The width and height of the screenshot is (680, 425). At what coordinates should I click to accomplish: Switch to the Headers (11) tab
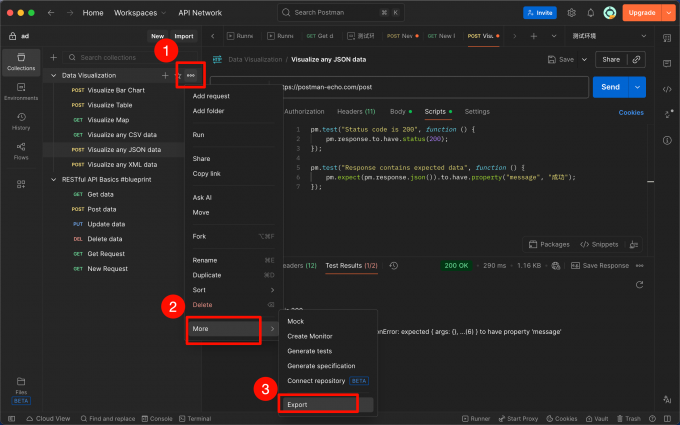356,112
